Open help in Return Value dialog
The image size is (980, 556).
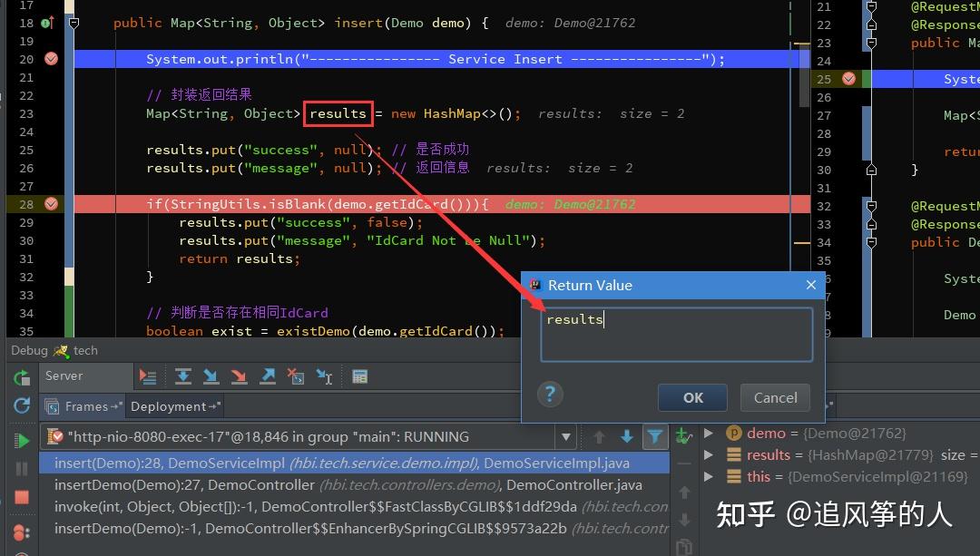(550, 395)
